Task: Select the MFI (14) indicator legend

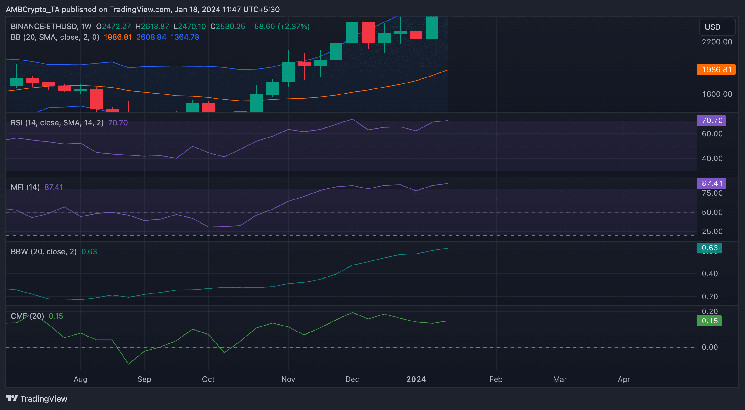Action: click(20, 186)
